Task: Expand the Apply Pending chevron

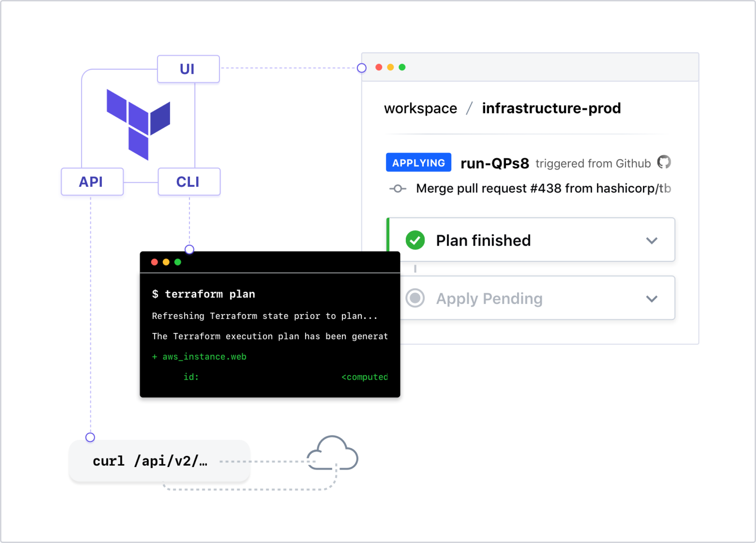Action: pos(652,299)
